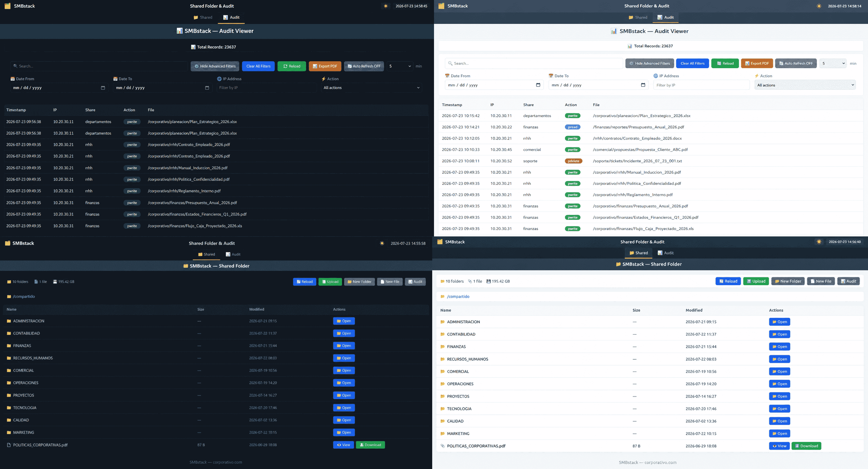Click paperclip icon beside POLITICAS_CORPORATIVAS.pdf in light list
The image size is (868, 469).
coord(442,446)
